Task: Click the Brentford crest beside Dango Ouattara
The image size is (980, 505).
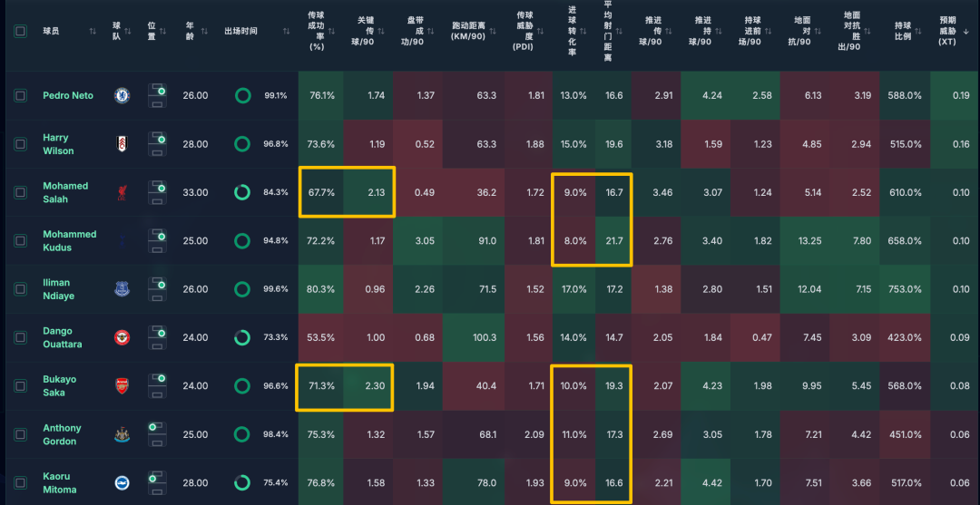Action: (122, 337)
